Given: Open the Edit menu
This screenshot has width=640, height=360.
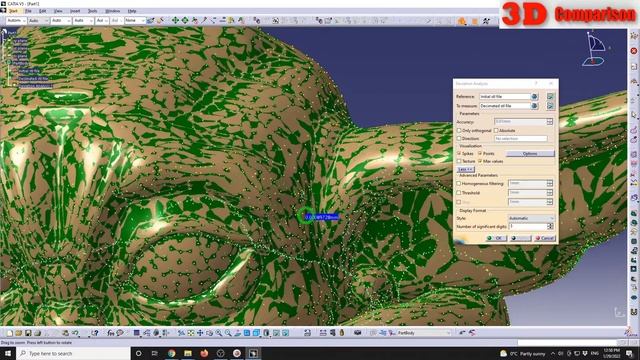Looking at the screenshot, I should (42, 11).
